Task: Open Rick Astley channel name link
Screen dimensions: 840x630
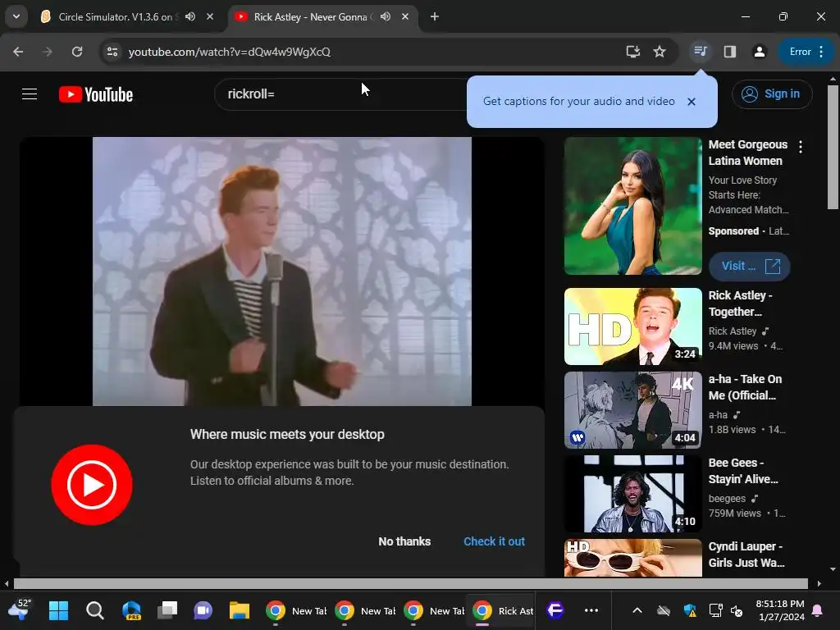Action: tap(733, 331)
